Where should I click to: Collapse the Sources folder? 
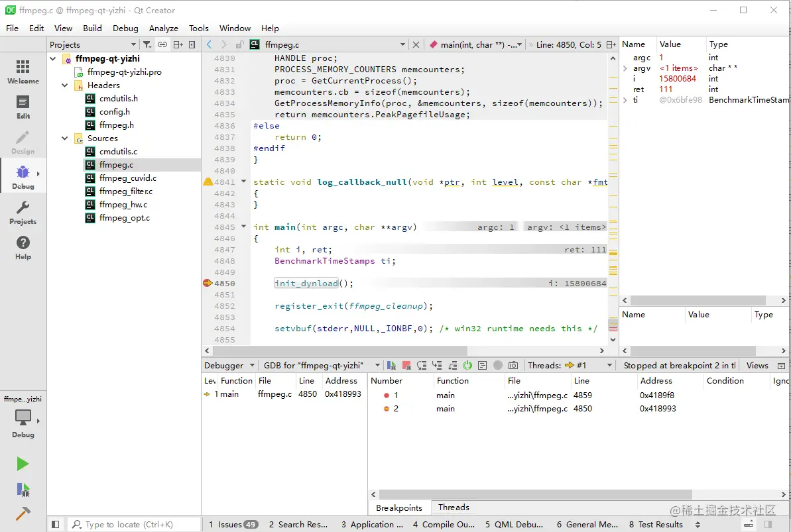64,138
